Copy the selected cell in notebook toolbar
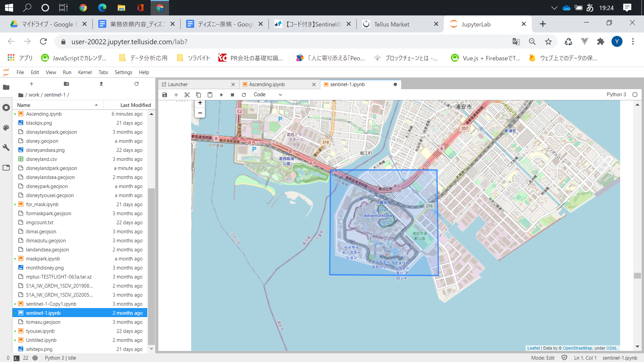This screenshot has height=362, width=644. tap(199, 95)
